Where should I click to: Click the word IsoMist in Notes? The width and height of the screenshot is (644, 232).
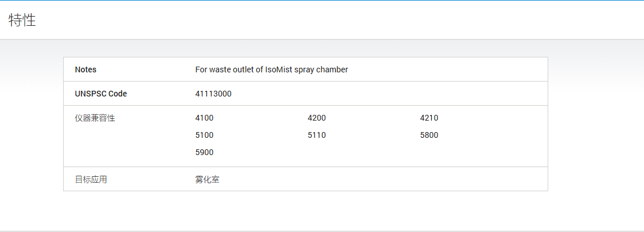(279, 69)
